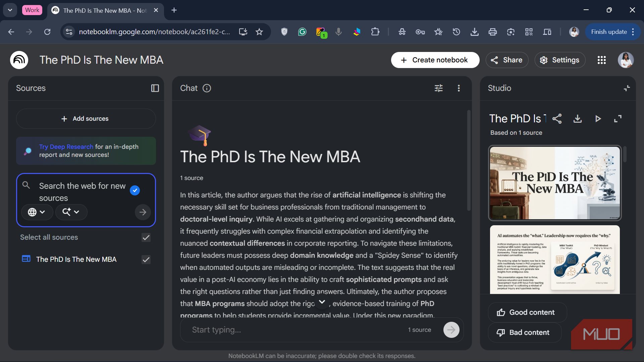Download the Studio slide deck

[578, 119]
